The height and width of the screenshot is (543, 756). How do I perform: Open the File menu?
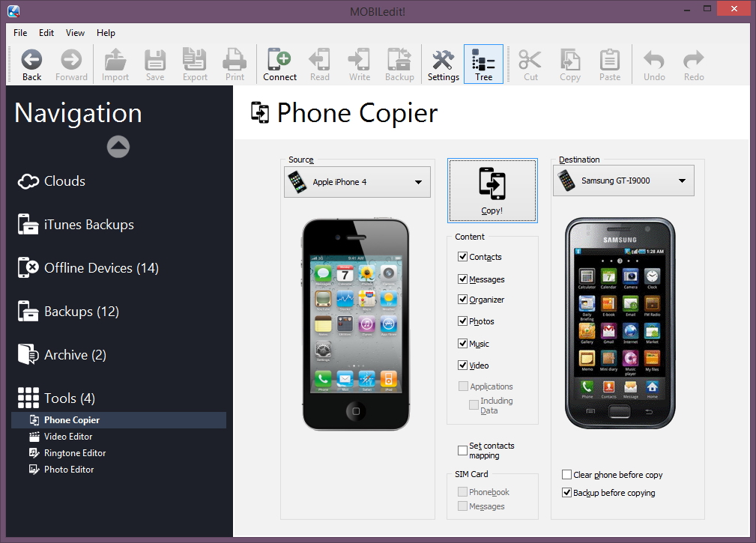(20, 33)
